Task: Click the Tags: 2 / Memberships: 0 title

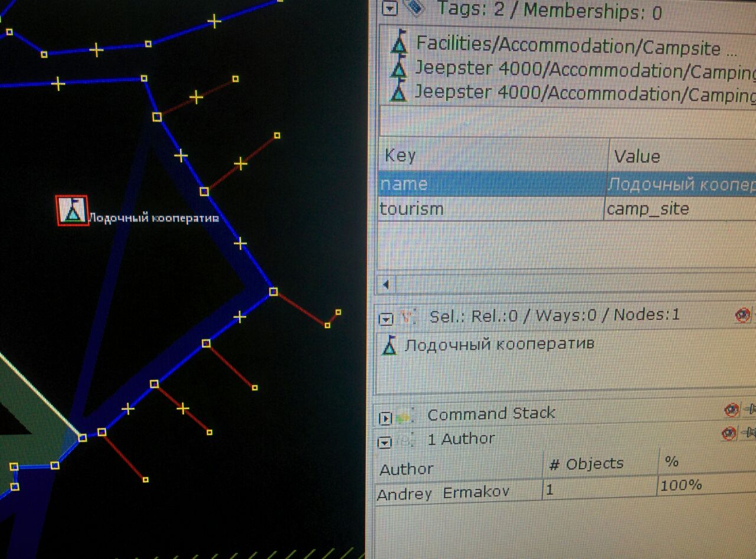Action: (549, 11)
